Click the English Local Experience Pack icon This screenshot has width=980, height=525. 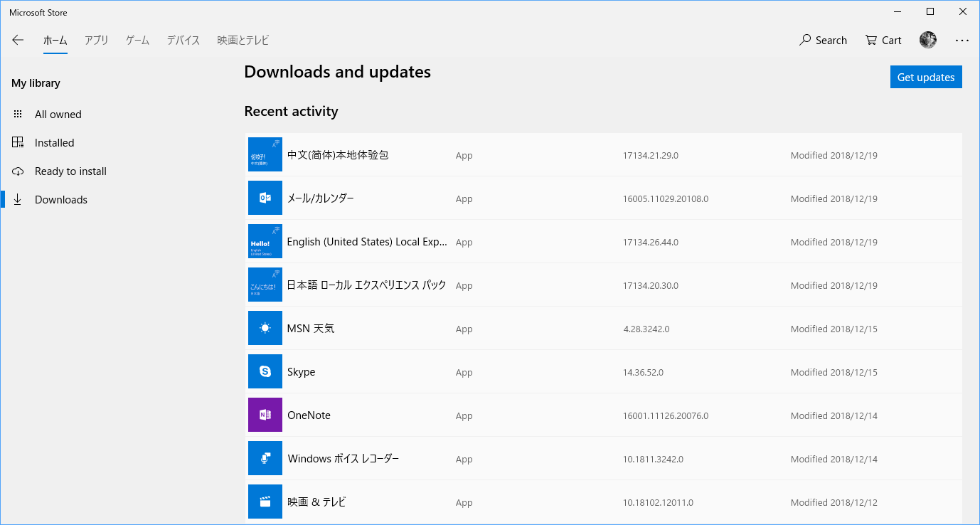pyautogui.click(x=265, y=241)
